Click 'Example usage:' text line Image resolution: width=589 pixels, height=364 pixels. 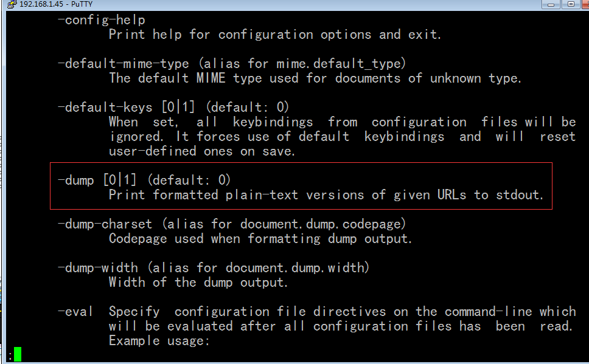point(159,341)
